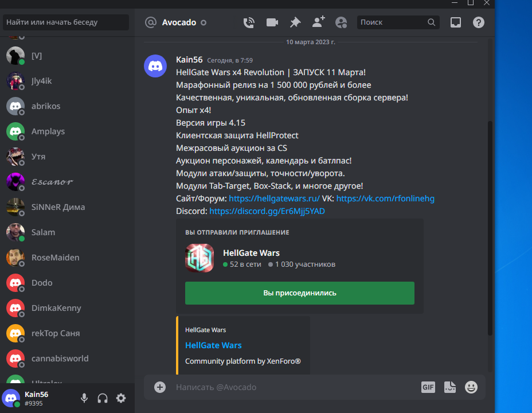Click the '10 марта 2023 г.' date divider text

coord(311,42)
